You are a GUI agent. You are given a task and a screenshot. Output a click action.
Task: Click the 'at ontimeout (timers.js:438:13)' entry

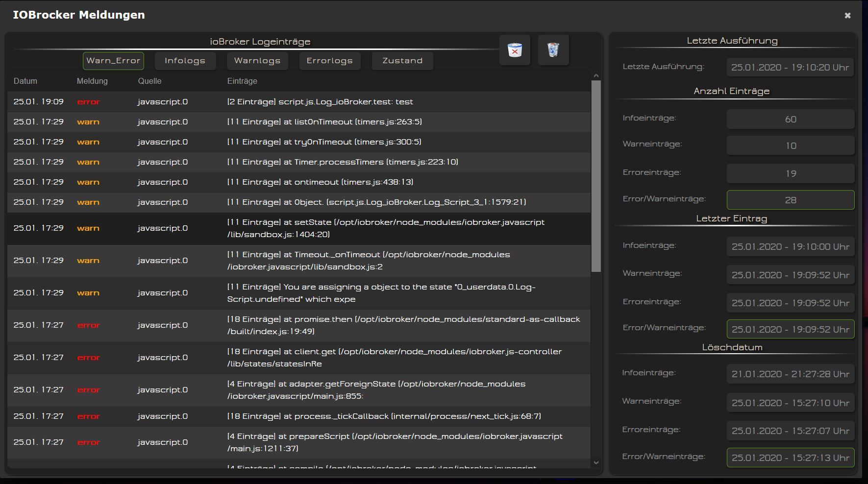point(299,182)
